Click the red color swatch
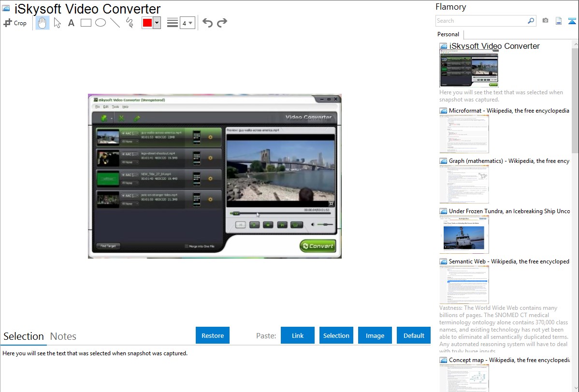Viewport: 579px width, 392px height. (147, 23)
